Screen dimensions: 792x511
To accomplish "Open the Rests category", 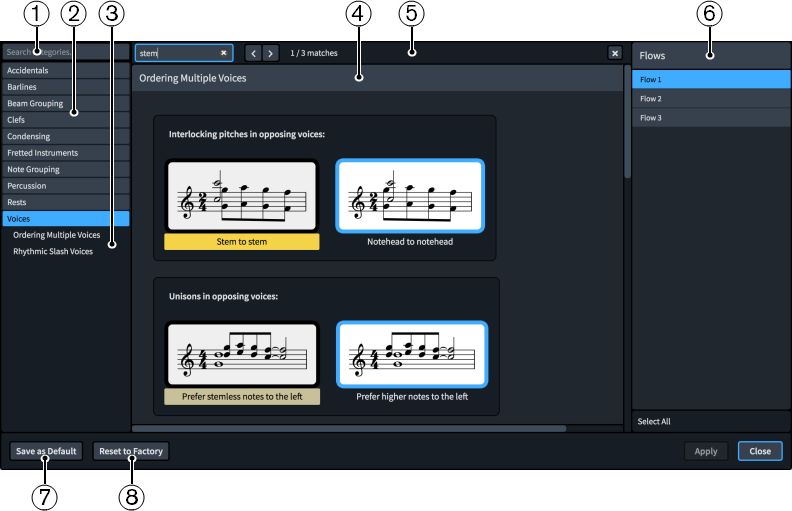I will [x=66, y=202].
